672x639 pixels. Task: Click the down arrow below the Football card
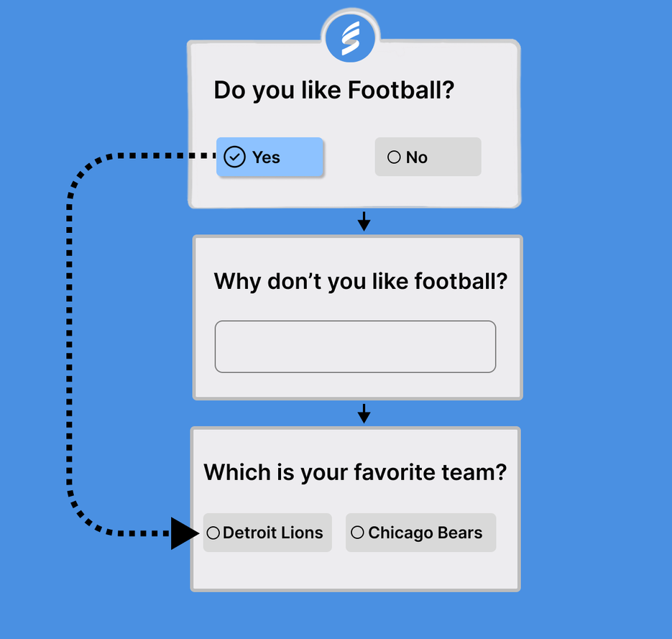364,221
